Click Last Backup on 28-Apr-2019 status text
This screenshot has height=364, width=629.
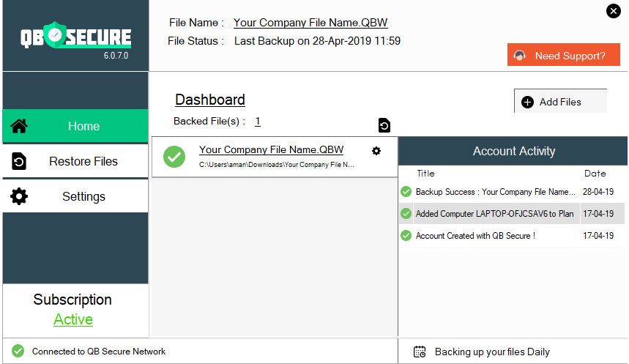pos(317,41)
